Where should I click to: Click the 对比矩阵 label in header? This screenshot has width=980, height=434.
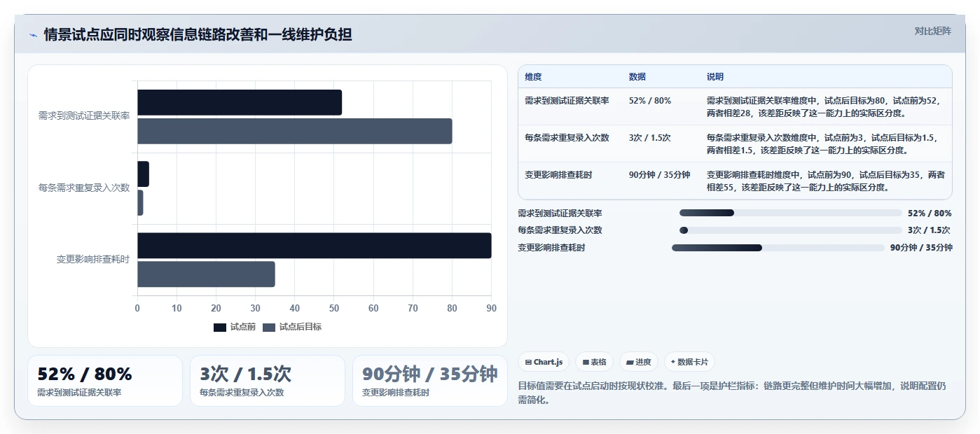coord(932,31)
